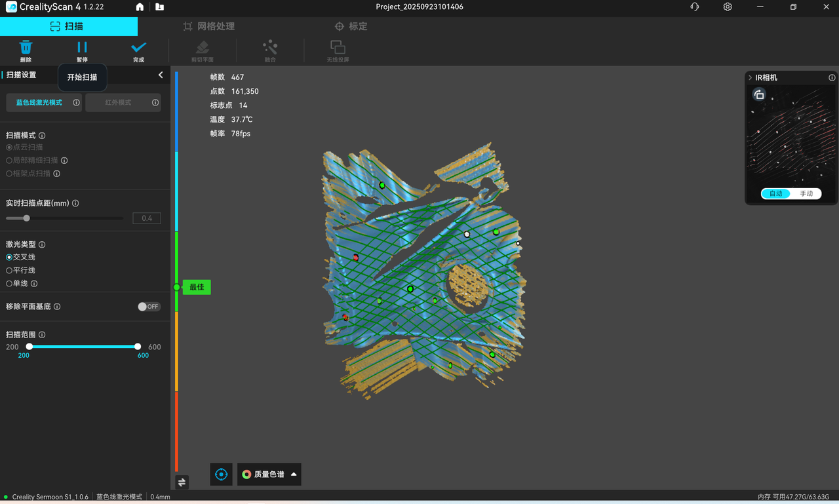Click the manual exposure button

tap(806, 194)
